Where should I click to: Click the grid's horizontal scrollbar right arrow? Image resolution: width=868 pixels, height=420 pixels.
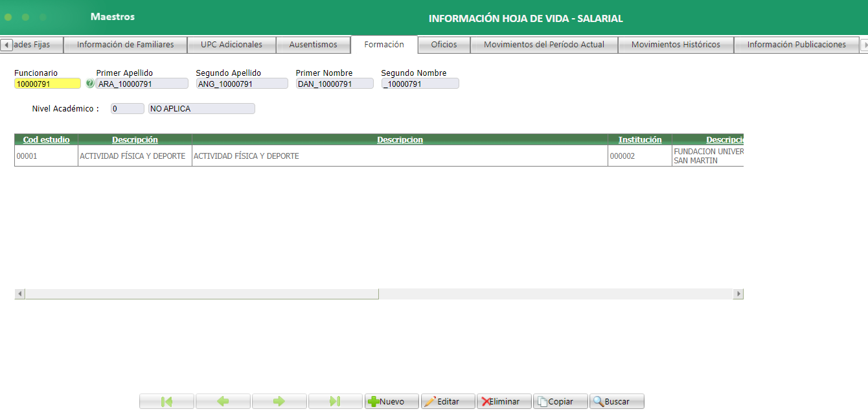738,294
